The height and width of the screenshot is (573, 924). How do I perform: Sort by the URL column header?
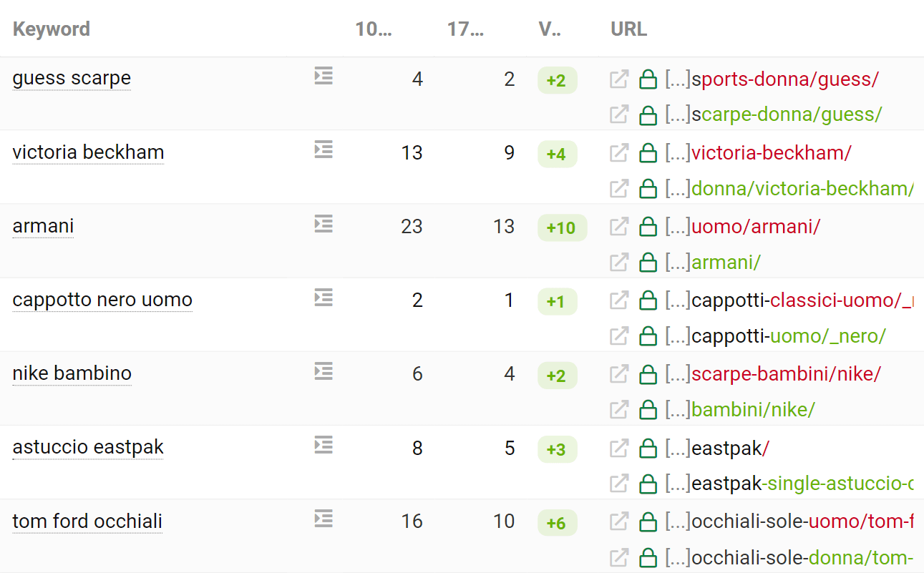coord(629,29)
